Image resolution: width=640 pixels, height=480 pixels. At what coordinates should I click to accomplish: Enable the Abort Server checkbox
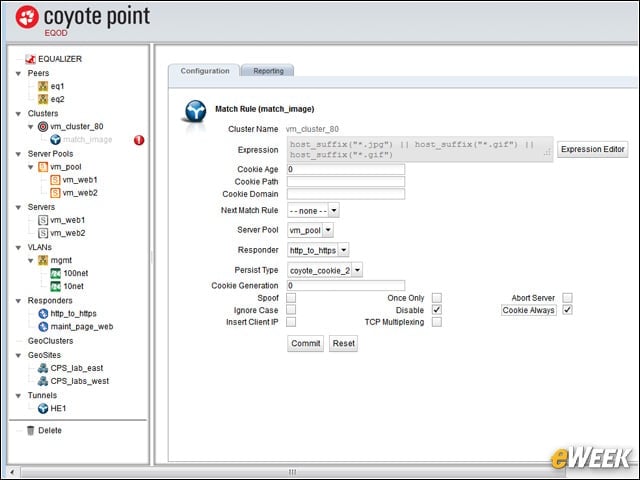pos(567,298)
